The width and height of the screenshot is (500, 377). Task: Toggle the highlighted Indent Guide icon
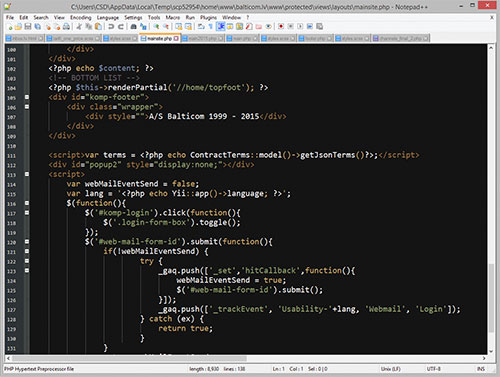coord(220,27)
